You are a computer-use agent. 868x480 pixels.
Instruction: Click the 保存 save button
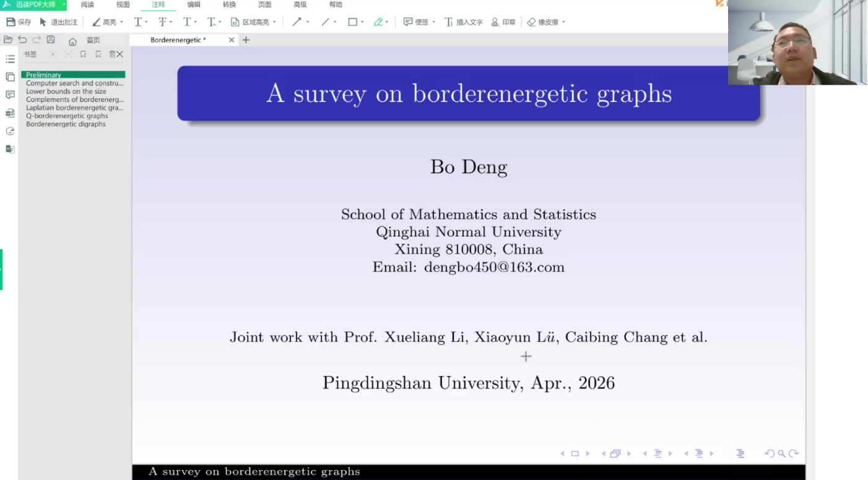click(19, 22)
